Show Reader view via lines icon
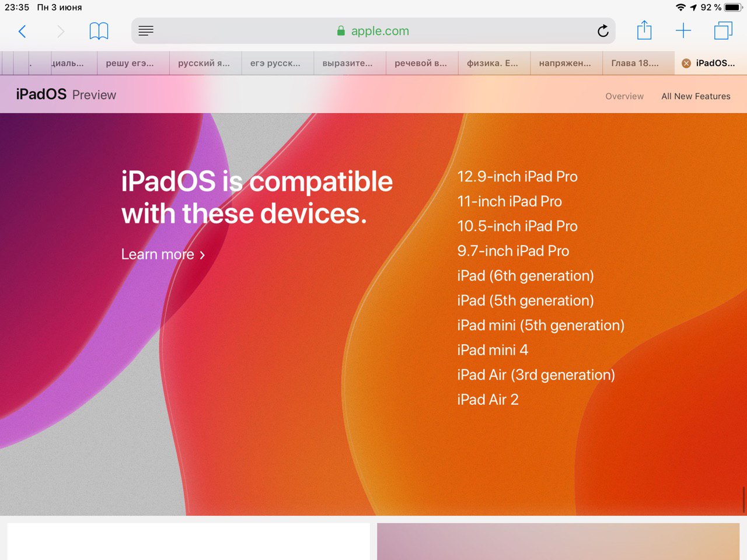Screen dimensions: 747x560 [x=146, y=31]
